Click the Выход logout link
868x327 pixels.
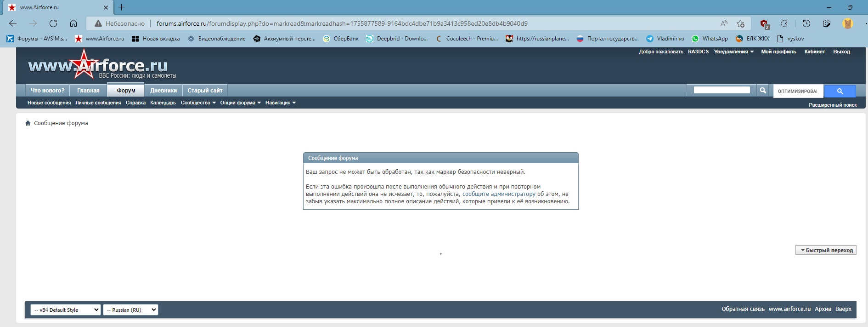(841, 52)
